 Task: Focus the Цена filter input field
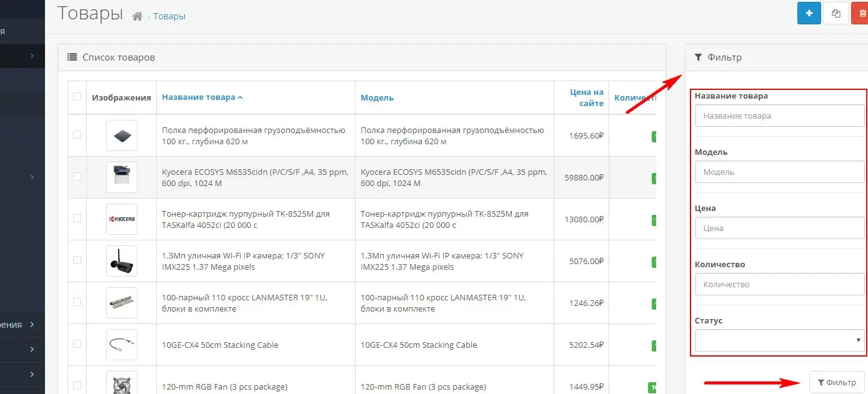pyautogui.click(x=779, y=228)
